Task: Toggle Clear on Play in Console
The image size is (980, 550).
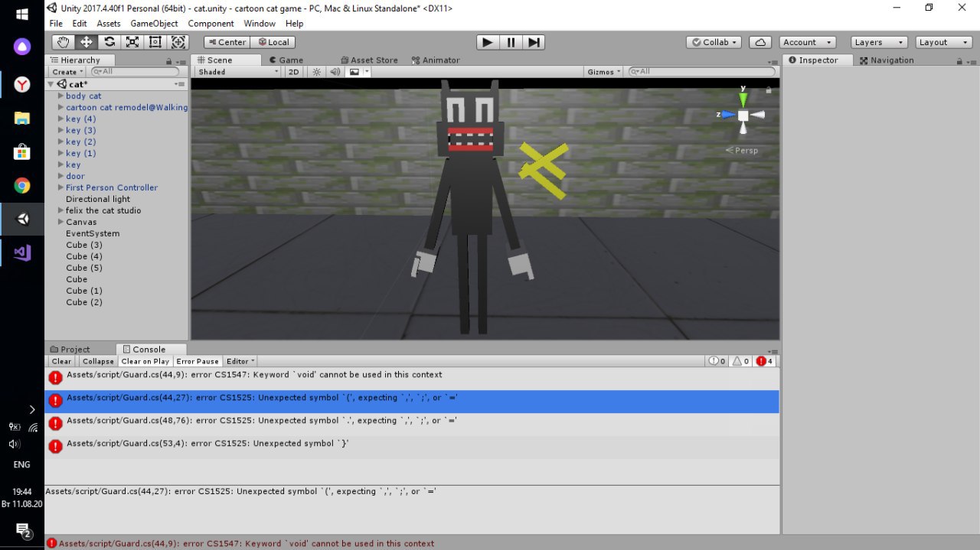Action: [x=145, y=361]
